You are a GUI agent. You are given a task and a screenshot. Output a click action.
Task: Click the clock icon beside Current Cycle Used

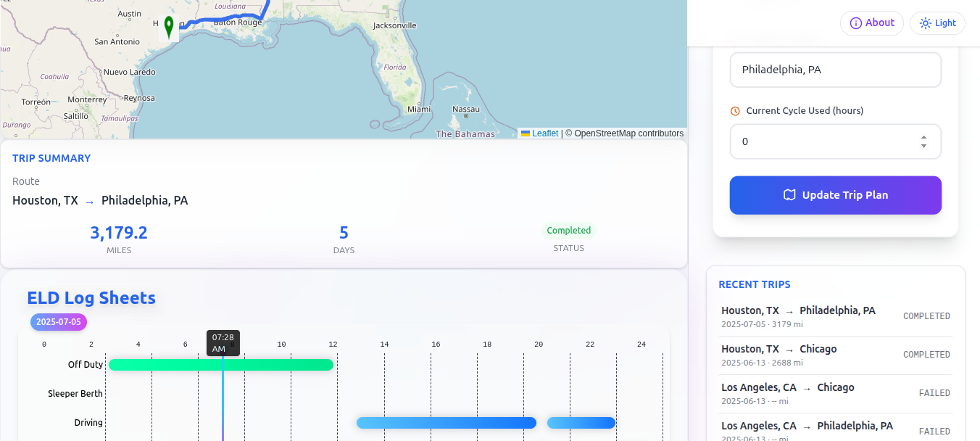735,111
